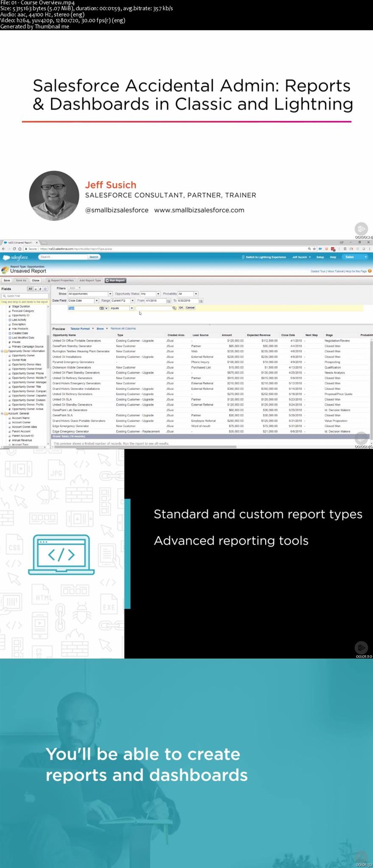Image resolution: width=373 pixels, height=868 pixels.
Task: Click the Save As button
Action: tap(21, 280)
